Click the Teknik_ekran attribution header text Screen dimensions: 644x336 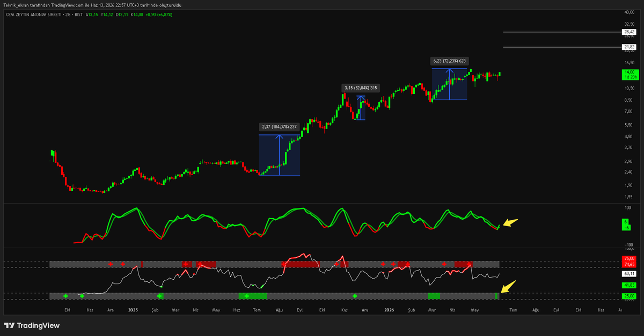tap(92, 5)
